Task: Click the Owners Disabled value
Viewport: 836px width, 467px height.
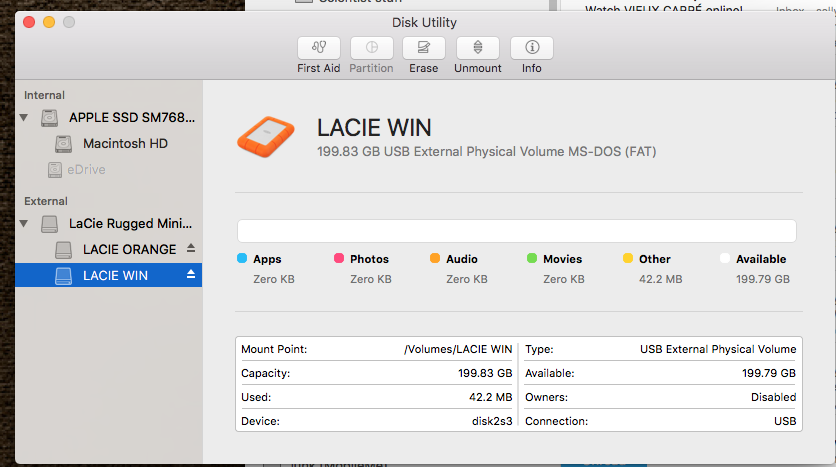Action: tap(774, 397)
